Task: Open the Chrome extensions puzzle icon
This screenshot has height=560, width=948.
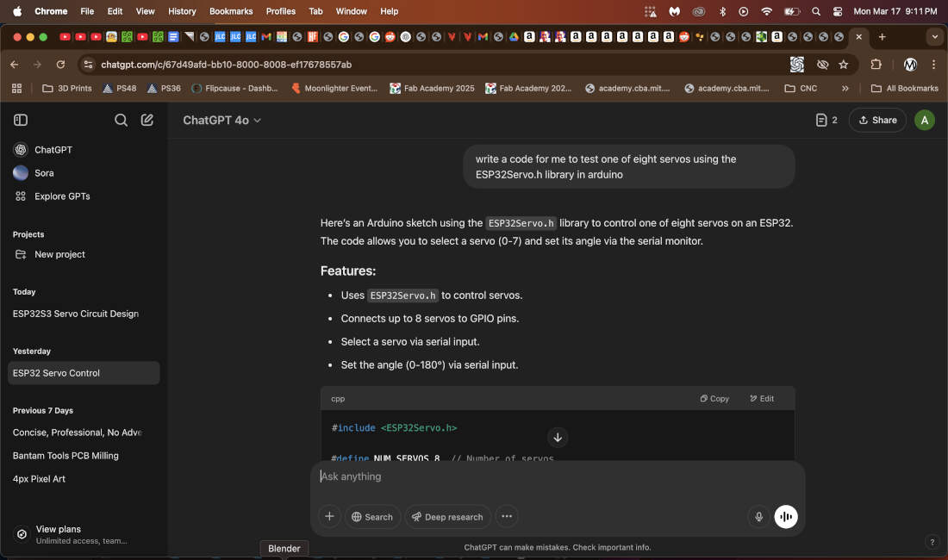Action: coord(876,65)
